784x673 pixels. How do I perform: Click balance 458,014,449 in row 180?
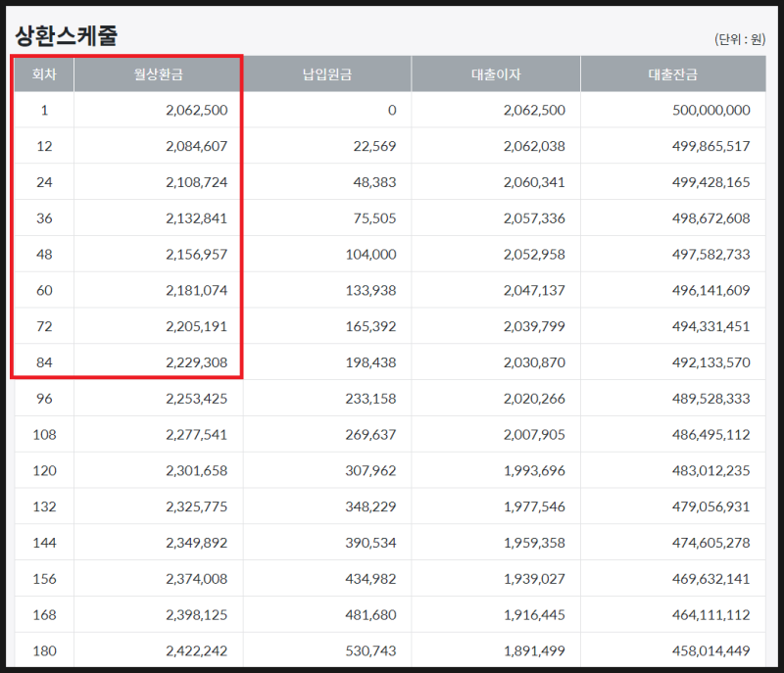click(x=710, y=651)
